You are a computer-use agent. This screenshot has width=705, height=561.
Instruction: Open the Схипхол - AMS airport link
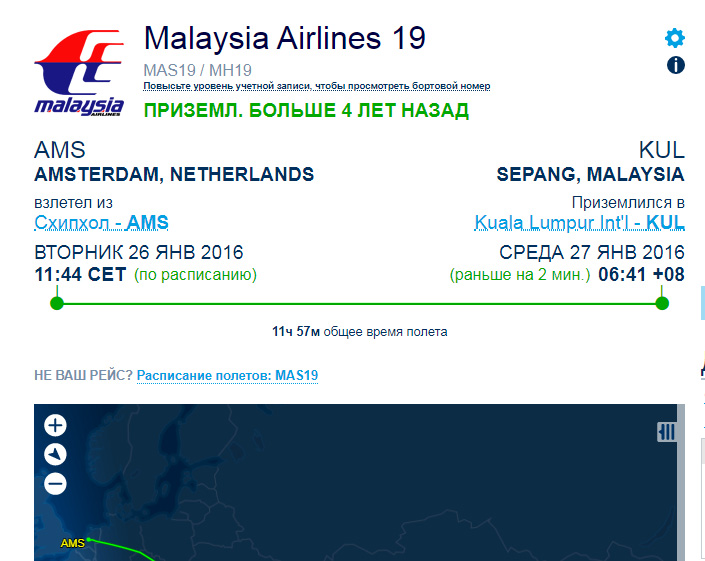(x=102, y=223)
